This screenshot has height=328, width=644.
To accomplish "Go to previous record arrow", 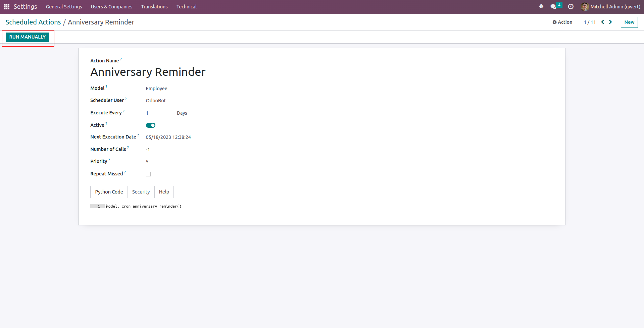I will (602, 22).
